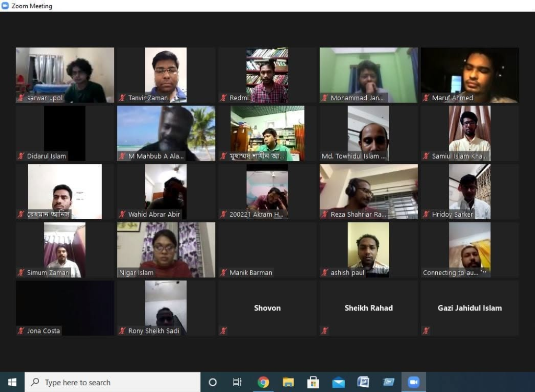Select Md. Towhidul Islam's video tile

368,133
